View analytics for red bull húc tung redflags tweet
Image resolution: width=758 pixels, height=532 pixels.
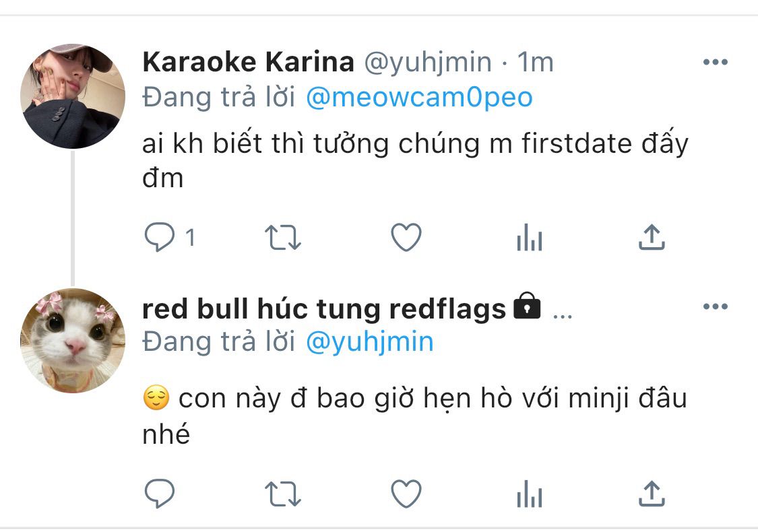(530, 494)
